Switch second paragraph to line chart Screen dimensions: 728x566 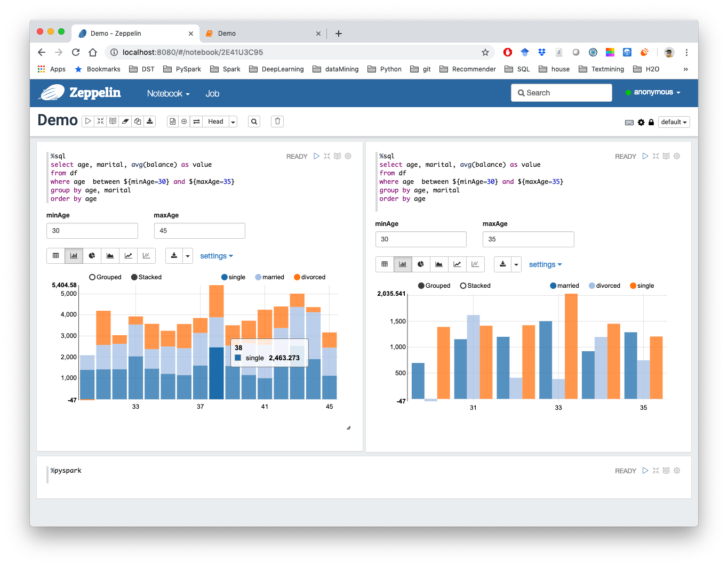point(457,264)
